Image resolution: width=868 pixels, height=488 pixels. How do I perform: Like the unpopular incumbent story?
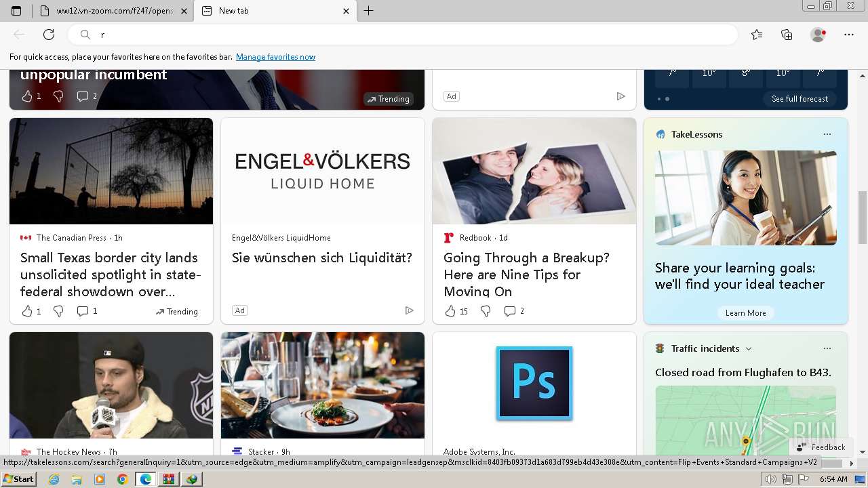[27, 96]
